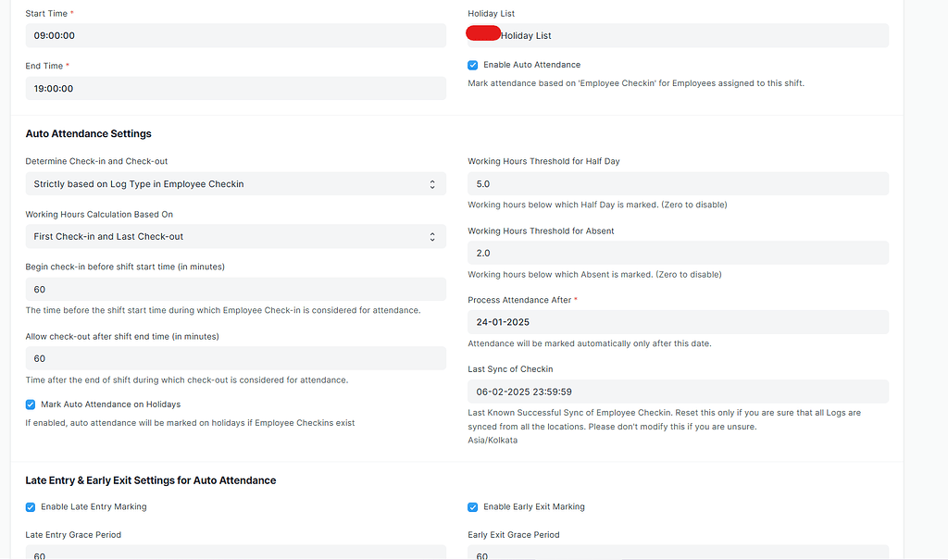
Task: Click 'Mark attendance based on Employee Checkin' description
Action: tap(636, 83)
